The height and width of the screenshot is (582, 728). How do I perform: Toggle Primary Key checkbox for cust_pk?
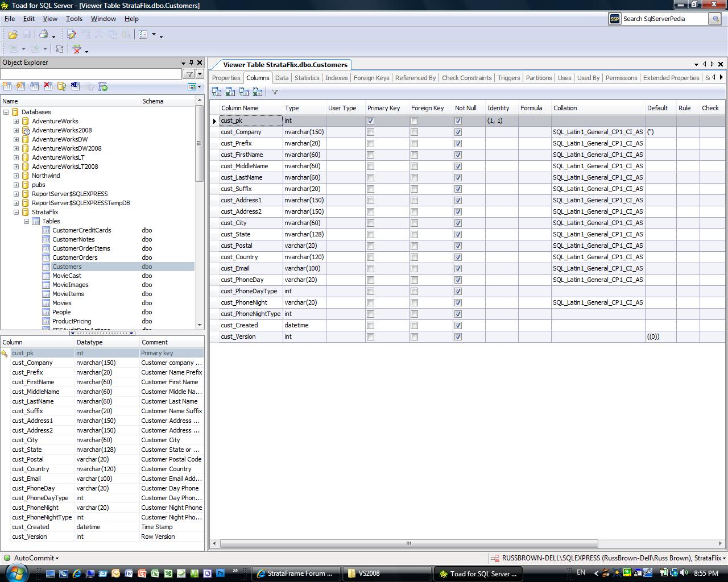370,120
